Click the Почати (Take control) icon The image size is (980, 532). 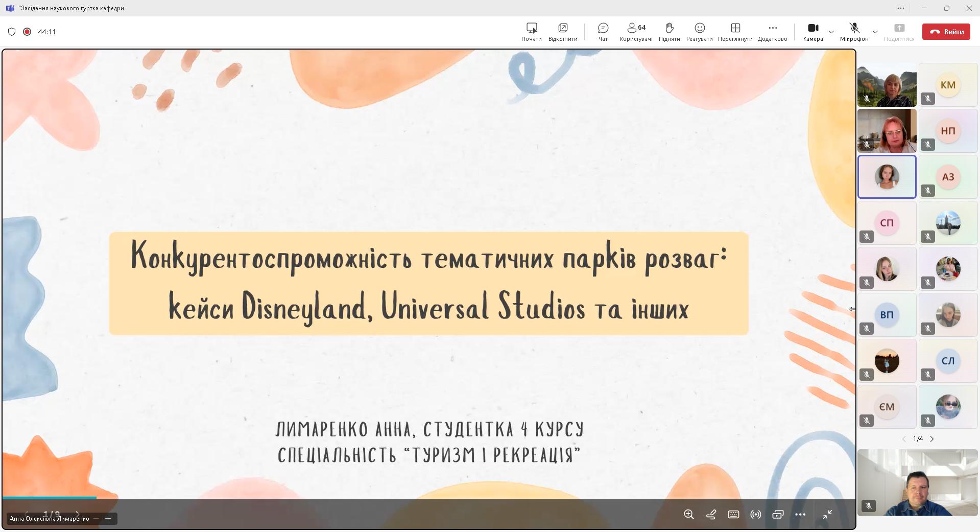(x=532, y=31)
